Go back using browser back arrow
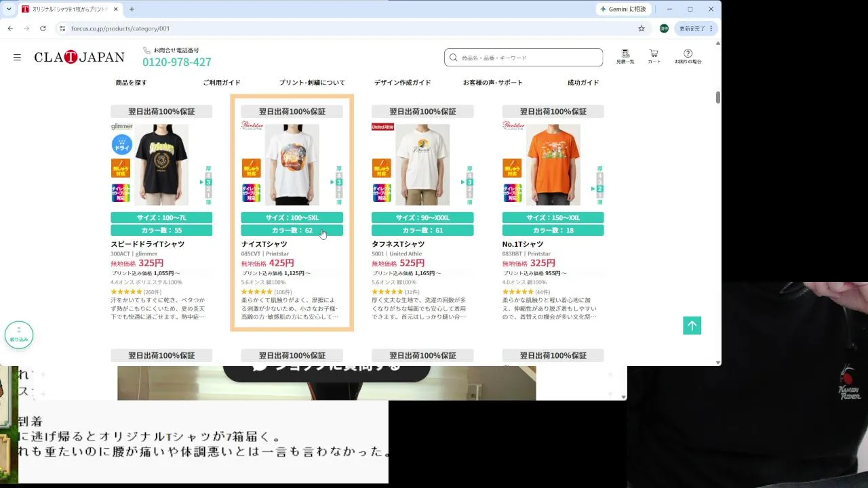This screenshot has width=868, height=488. 10,28
